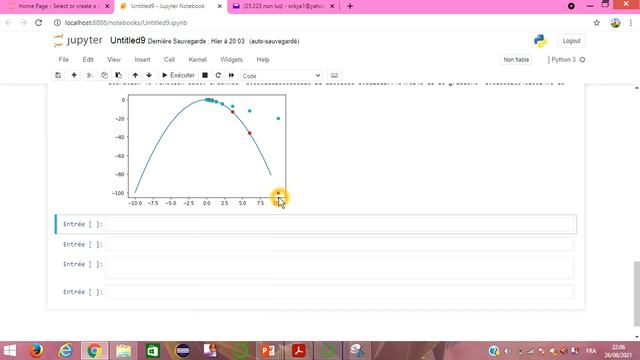Click the Jupyter logo
640x360 pixels.
(x=78, y=40)
